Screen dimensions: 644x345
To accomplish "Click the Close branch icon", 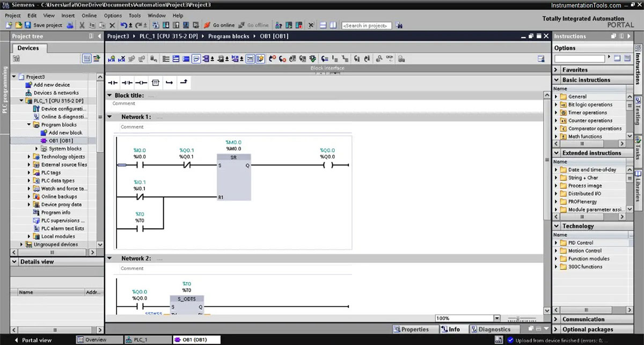I will coord(184,83).
